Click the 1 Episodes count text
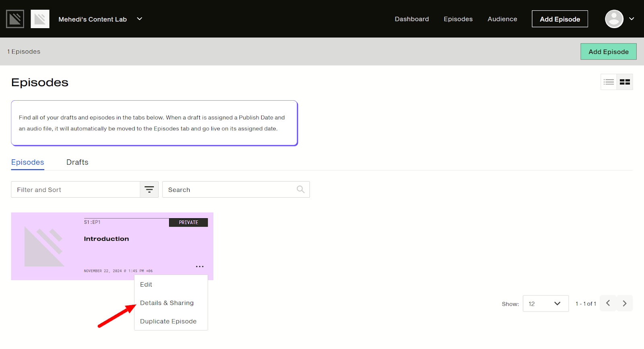The image size is (644, 349). pos(24,52)
